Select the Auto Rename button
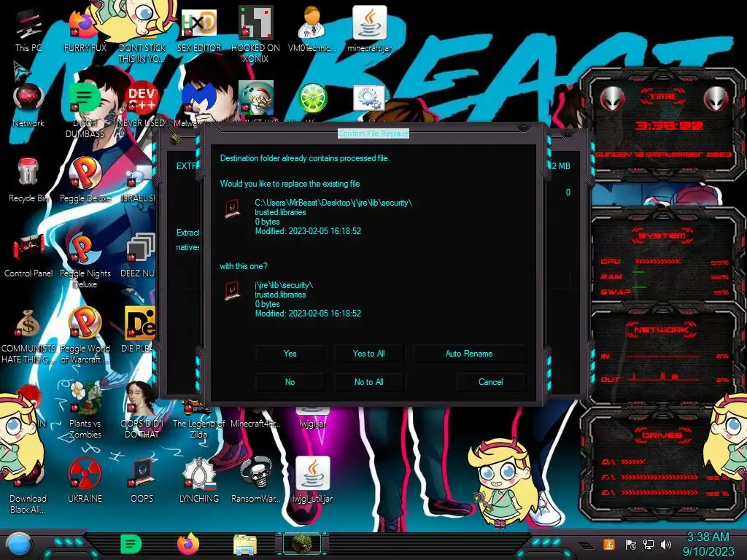Screen dimensions: 747x560 pos(469,354)
